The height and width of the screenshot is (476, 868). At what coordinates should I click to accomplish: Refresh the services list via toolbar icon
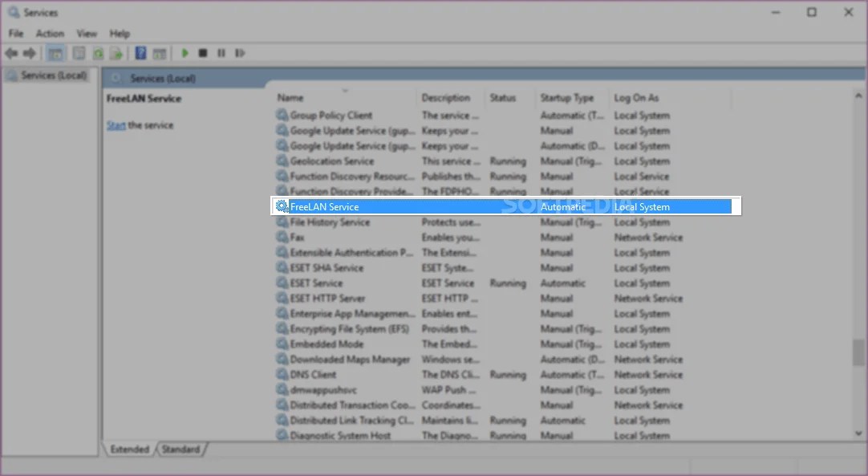coord(98,53)
